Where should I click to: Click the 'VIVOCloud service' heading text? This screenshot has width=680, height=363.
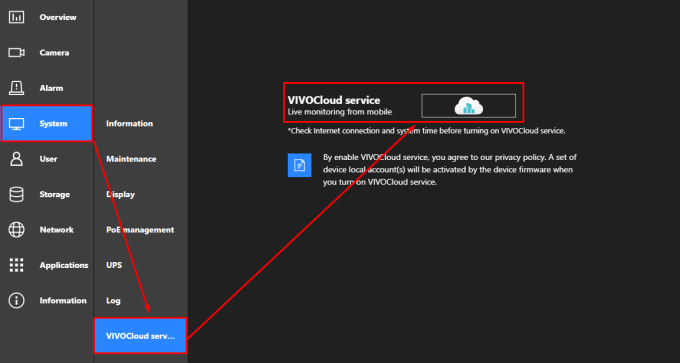tap(334, 100)
